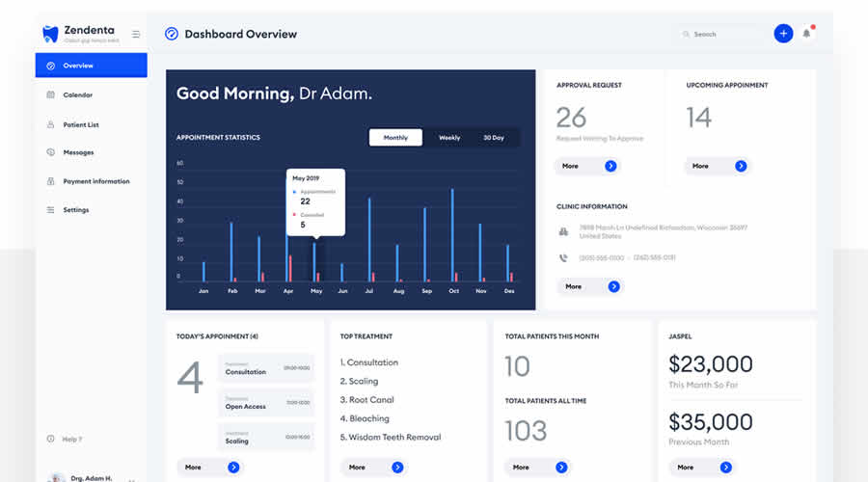The width and height of the screenshot is (868, 482).
Task: Click More under Approval Request
Action: (x=587, y=166)
